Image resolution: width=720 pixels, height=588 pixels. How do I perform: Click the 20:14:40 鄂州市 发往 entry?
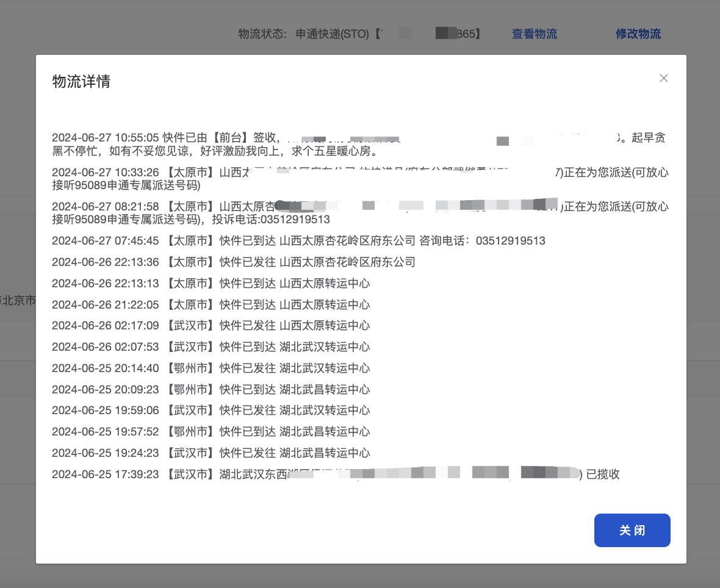click(x=211, y=368)
